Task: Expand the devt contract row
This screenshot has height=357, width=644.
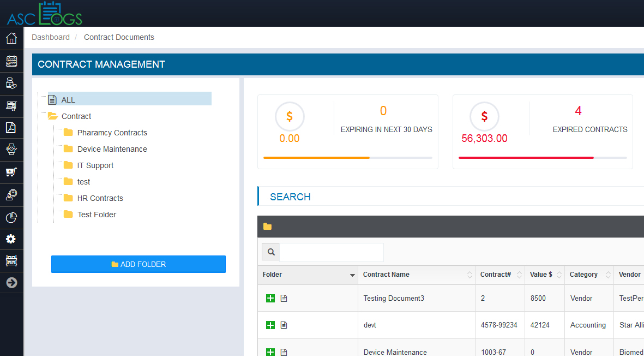Action: point(270,325)
